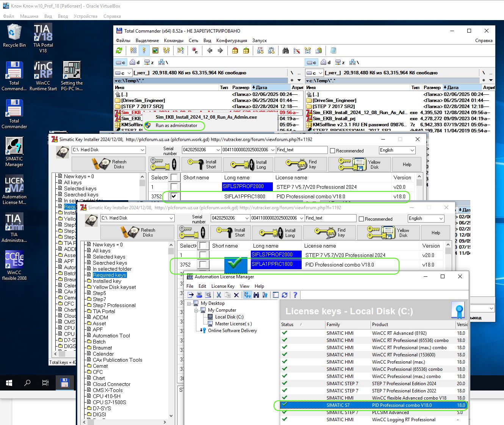Open the English language dropdown in rear Key Installer
504x425 pixels.
412,150
